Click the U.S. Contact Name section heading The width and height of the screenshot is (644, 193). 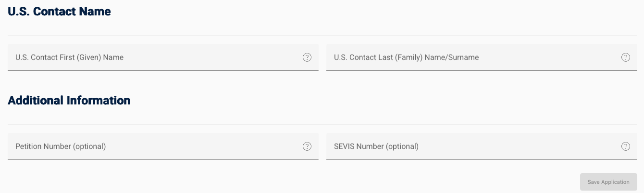(x=60, y=12)
